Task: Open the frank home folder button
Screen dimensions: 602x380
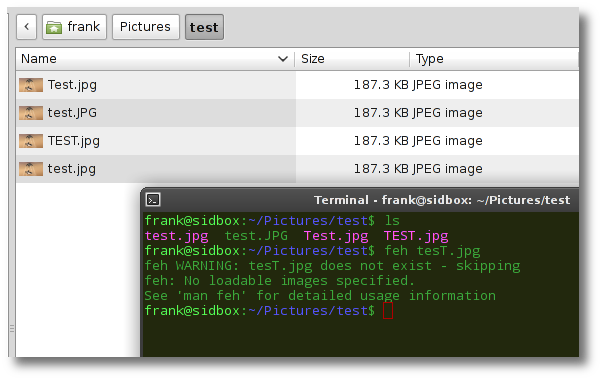Action: coord(74,27)
